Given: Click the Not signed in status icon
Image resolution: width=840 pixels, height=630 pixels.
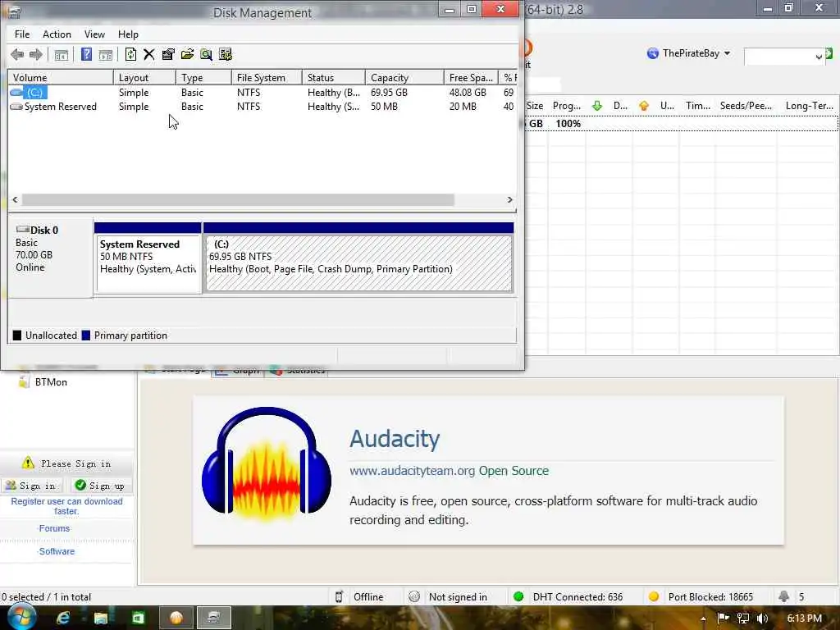Looking at the screenshot, I should tap(414, 597).
